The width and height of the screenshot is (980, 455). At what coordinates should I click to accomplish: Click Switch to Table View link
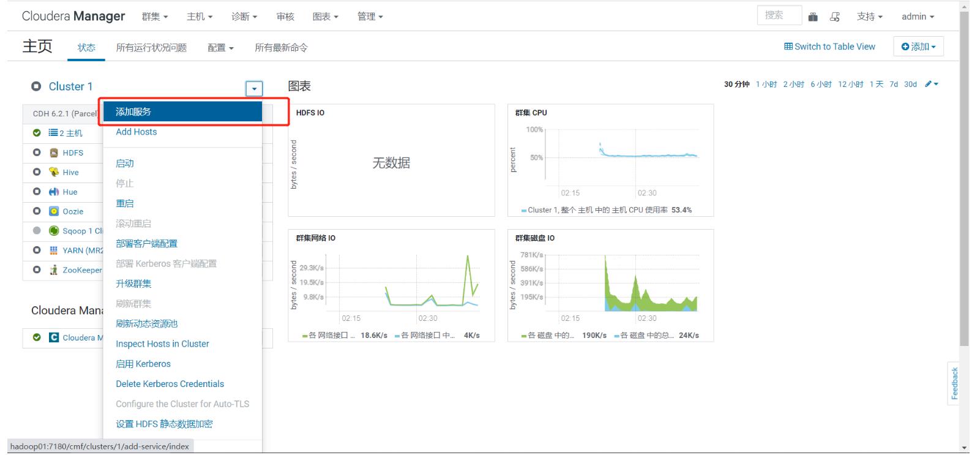(830, 47)
